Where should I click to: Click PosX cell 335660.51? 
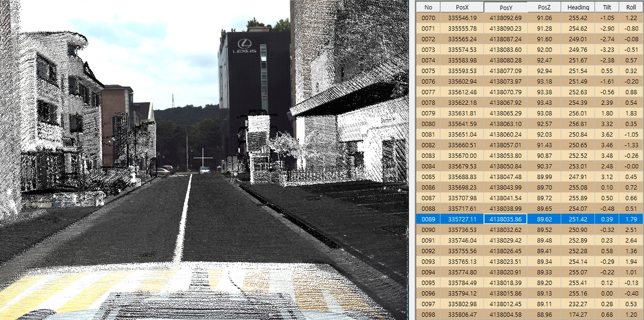point(462,145)
